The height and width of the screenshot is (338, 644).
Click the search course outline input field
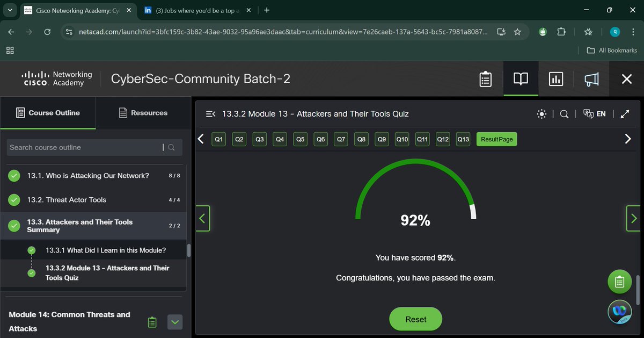click(x=86, y=147)
